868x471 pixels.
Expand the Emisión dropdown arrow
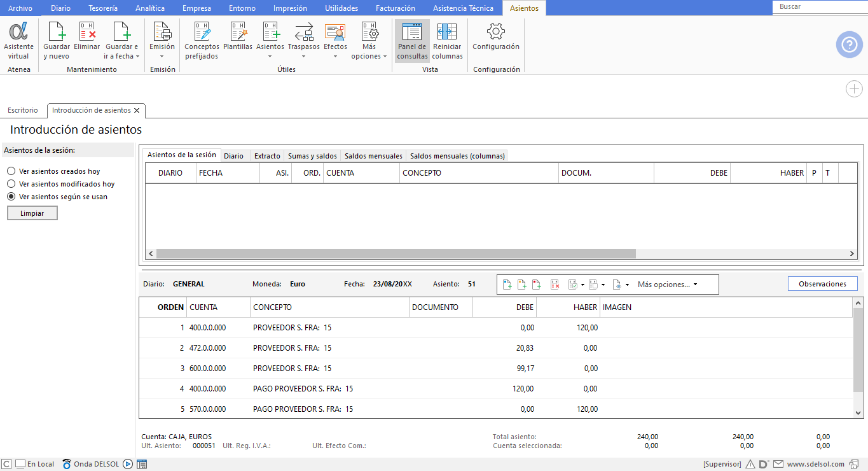162,56
